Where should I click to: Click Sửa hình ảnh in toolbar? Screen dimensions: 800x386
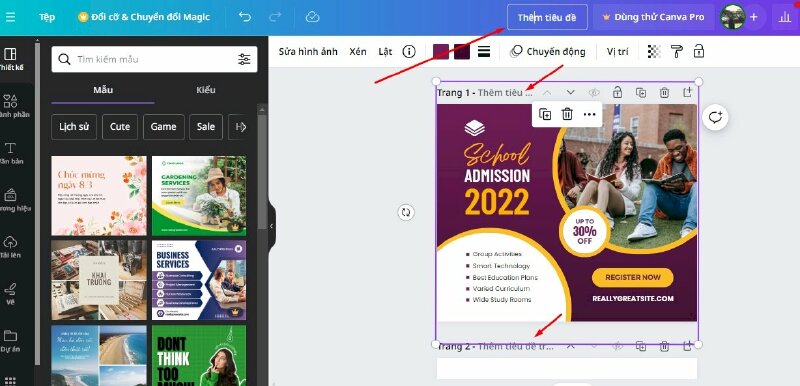[x=308, y=52]
